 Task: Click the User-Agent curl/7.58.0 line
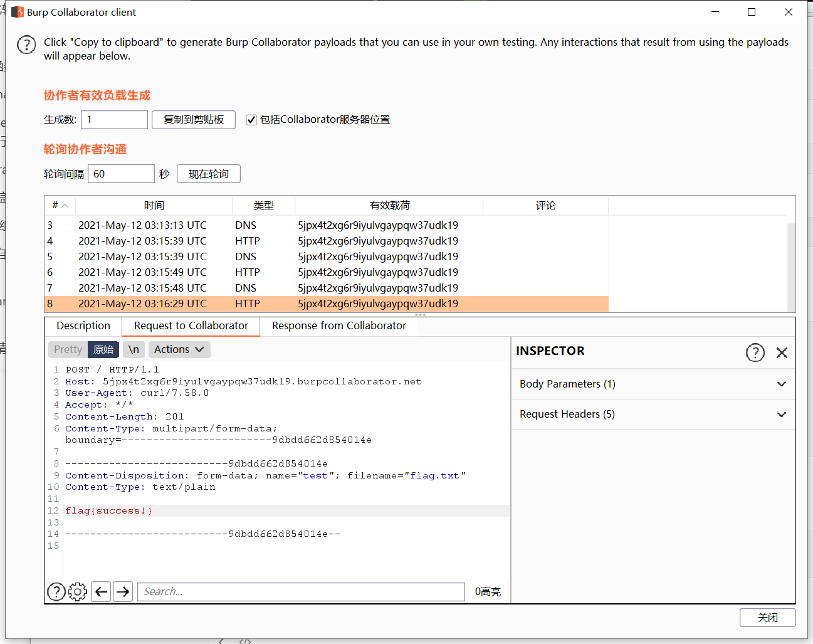click(137, 393)
